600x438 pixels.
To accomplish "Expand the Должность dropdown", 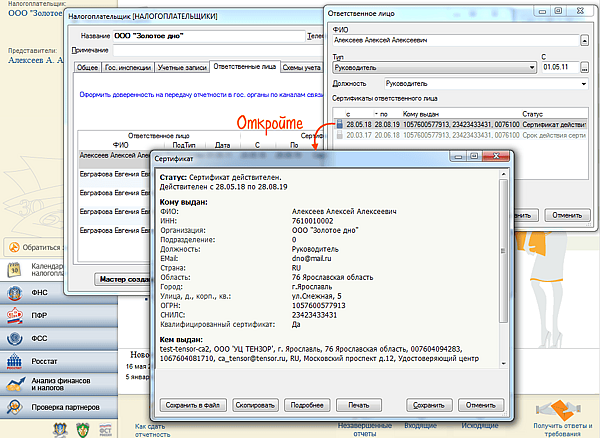I will [583, 84].
